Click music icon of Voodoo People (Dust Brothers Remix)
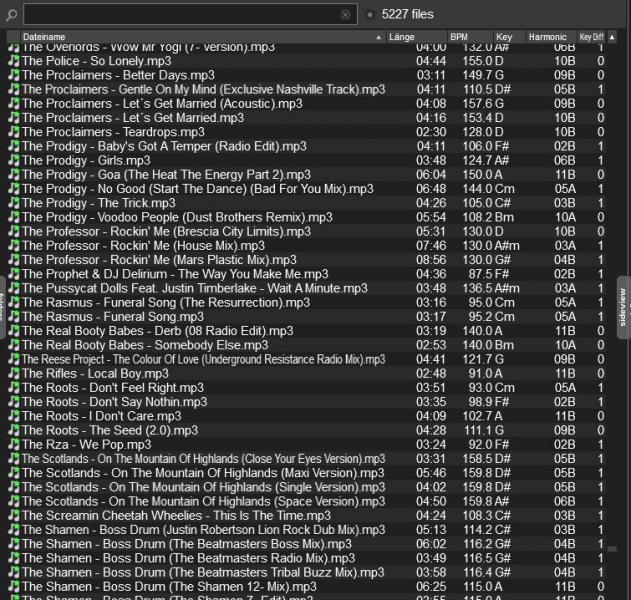 coord(14,217)
